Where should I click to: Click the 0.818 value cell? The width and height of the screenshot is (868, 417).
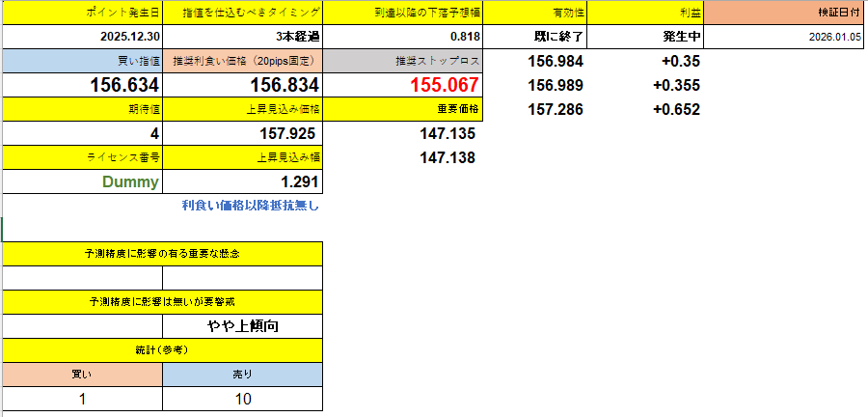[403, 37]
